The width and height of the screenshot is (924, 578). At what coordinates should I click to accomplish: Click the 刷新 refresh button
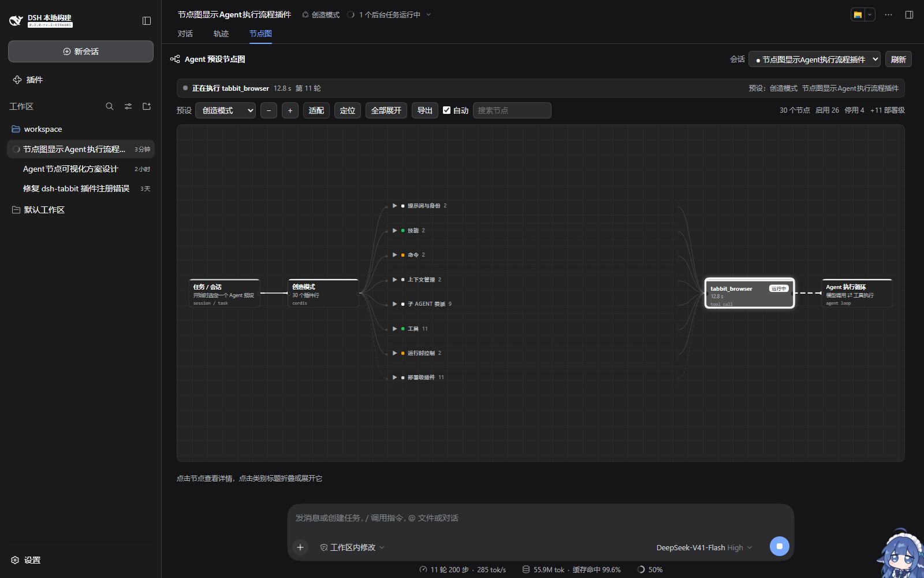pyautogui.click(x=899, y=59)
